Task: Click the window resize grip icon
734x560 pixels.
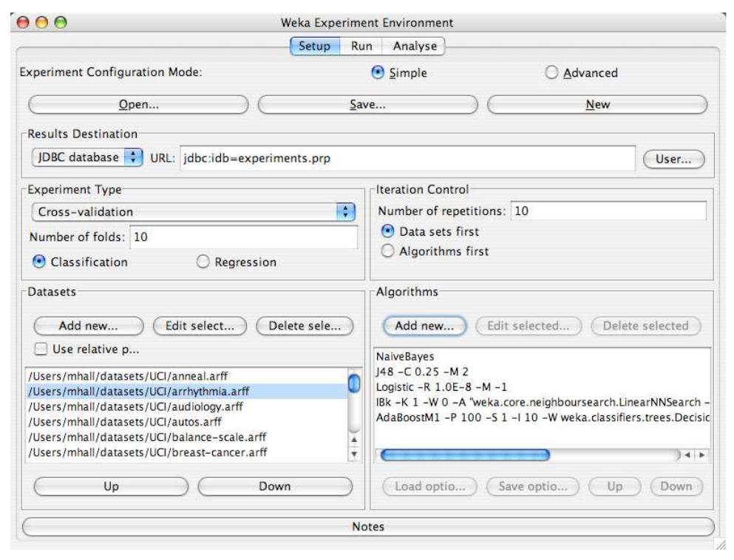Action: pos(719,543)
